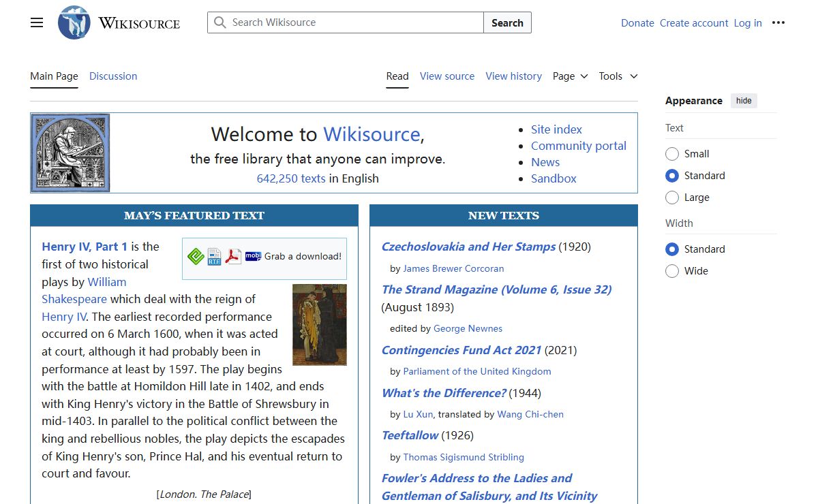
Task: Select Large text size
Action: (672, 198)
